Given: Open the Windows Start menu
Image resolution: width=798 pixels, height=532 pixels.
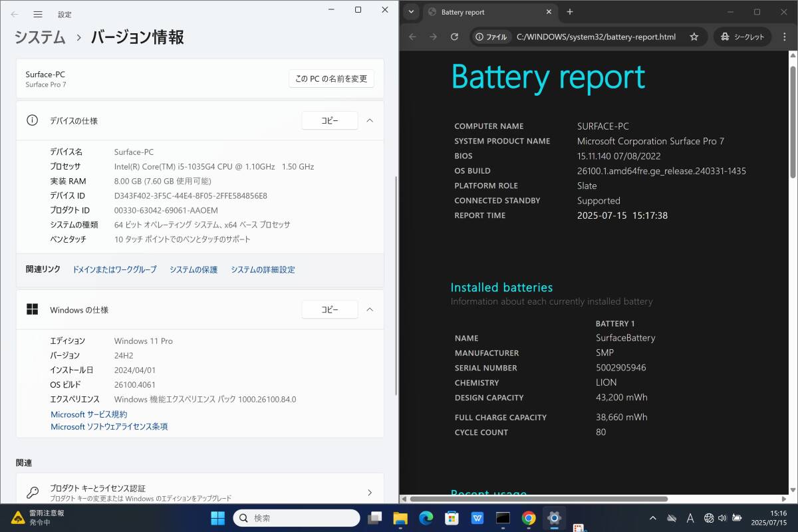Looking at the screenshot, I should click(217, 517).
